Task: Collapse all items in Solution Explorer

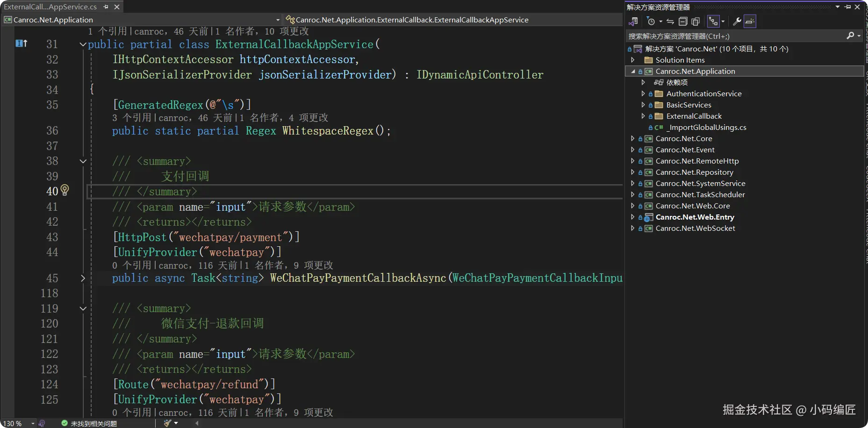Action: pos(683,21)
